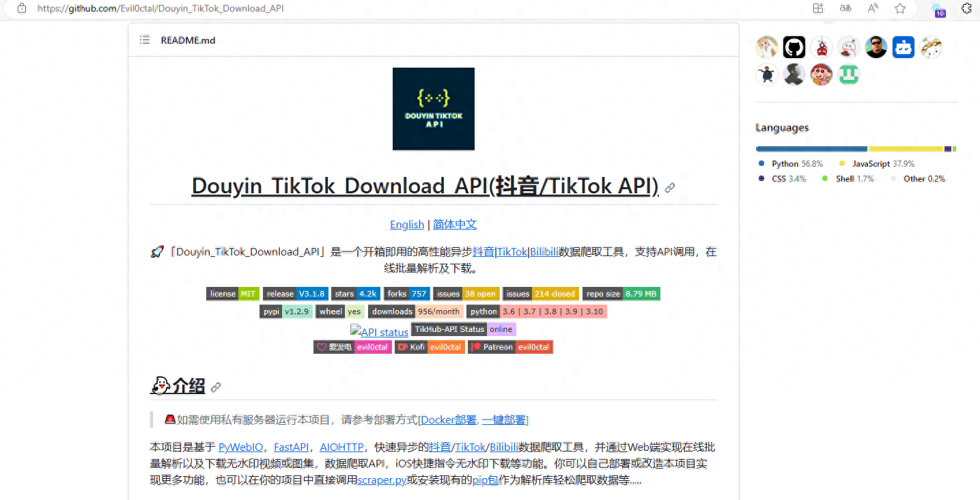Open the 一键部署 deployment link
Viewport: 980px width, 500px height.
point(504,419)
